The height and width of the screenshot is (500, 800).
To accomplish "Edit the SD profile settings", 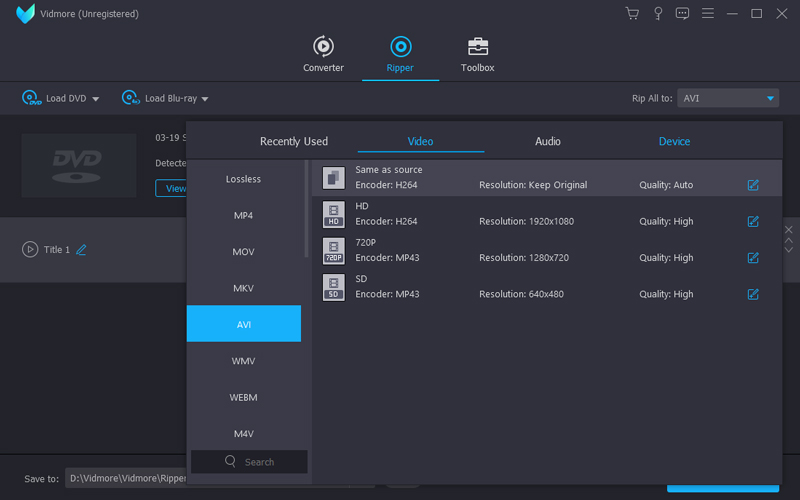I will click(753, 294).
